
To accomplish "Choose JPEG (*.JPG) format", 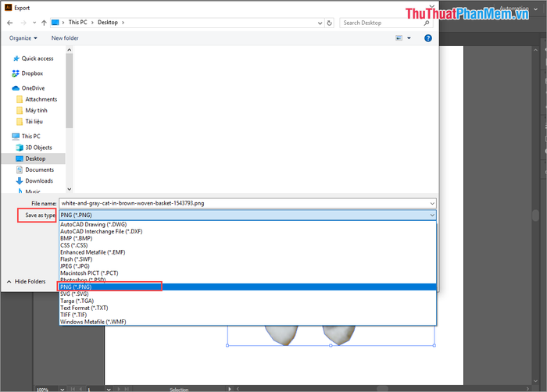I will [x=248, y=266].
